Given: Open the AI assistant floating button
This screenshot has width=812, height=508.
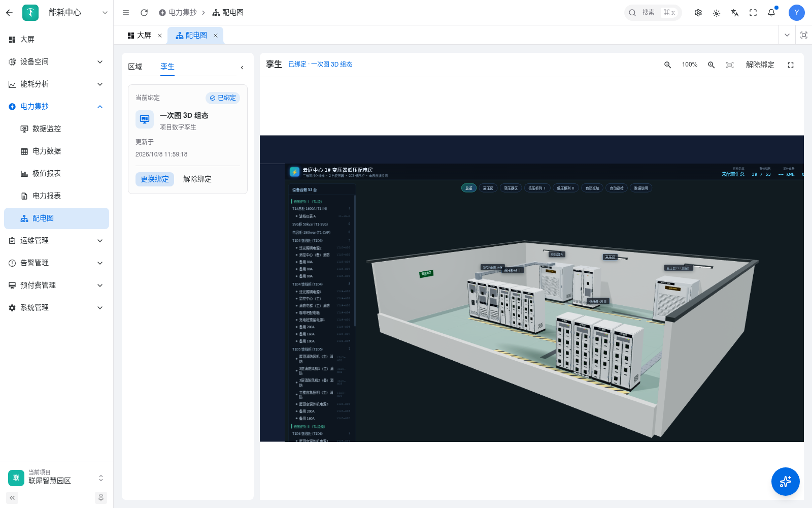Looking at the screenshot, I should [x=786, y=482].
